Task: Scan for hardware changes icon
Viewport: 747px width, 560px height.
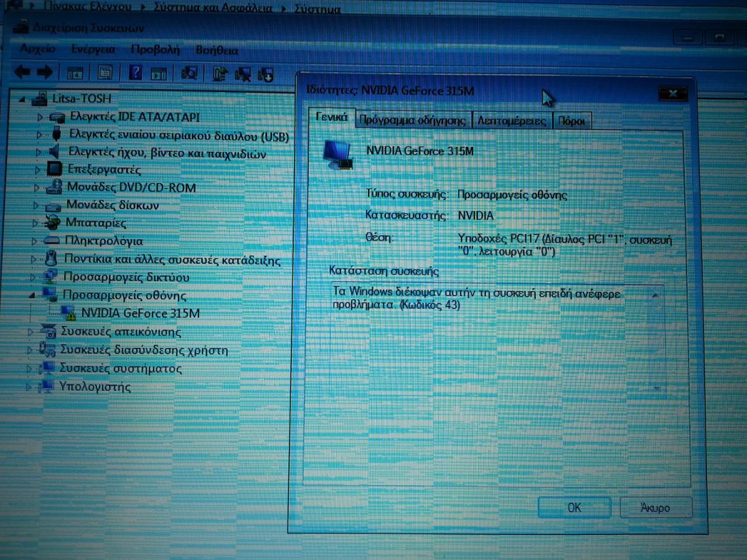Action: click(x=189, y=73)
